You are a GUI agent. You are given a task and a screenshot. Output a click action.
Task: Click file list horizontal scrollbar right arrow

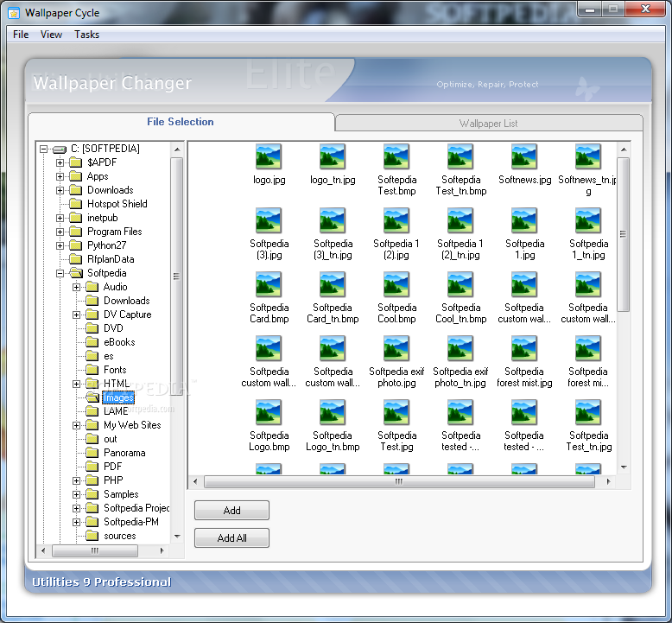pos(609,481)
